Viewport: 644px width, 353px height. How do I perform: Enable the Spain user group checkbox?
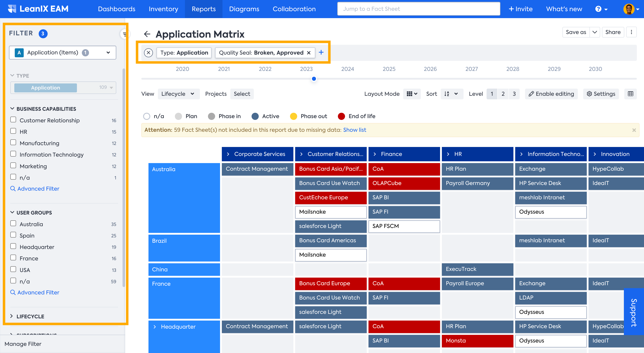(x=13, y=235)
